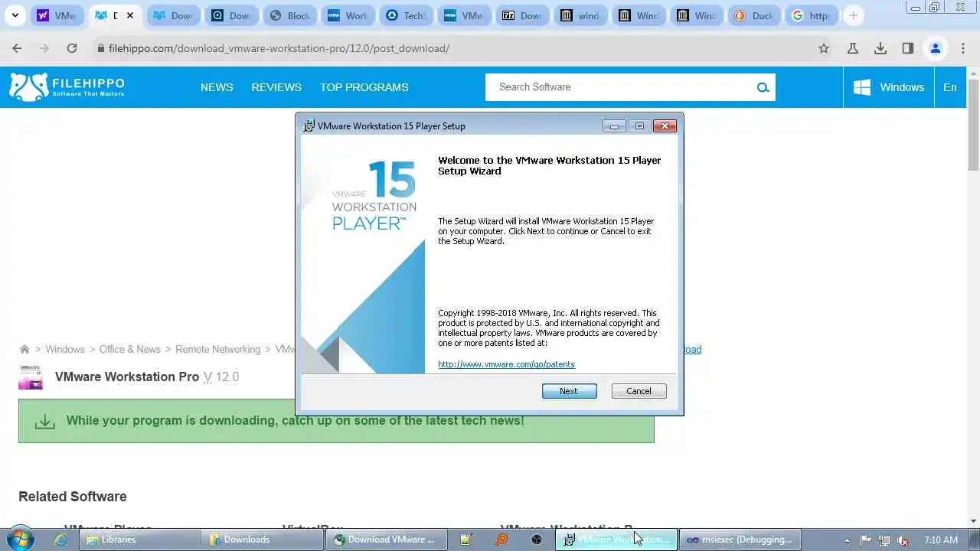Click the download arrow icon in green banner
This screenshot has width=980, height=551.
pos(45,421)
